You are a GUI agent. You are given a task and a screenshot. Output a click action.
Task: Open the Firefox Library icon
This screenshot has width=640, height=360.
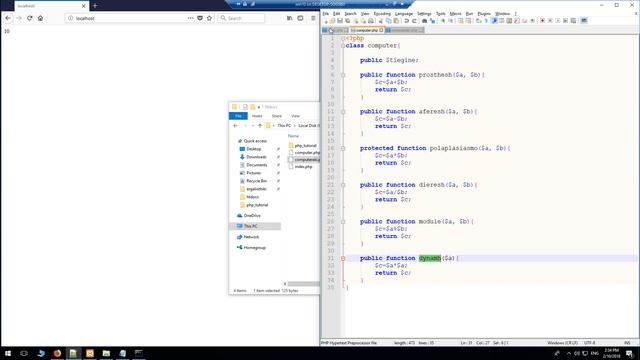point(289,18)
